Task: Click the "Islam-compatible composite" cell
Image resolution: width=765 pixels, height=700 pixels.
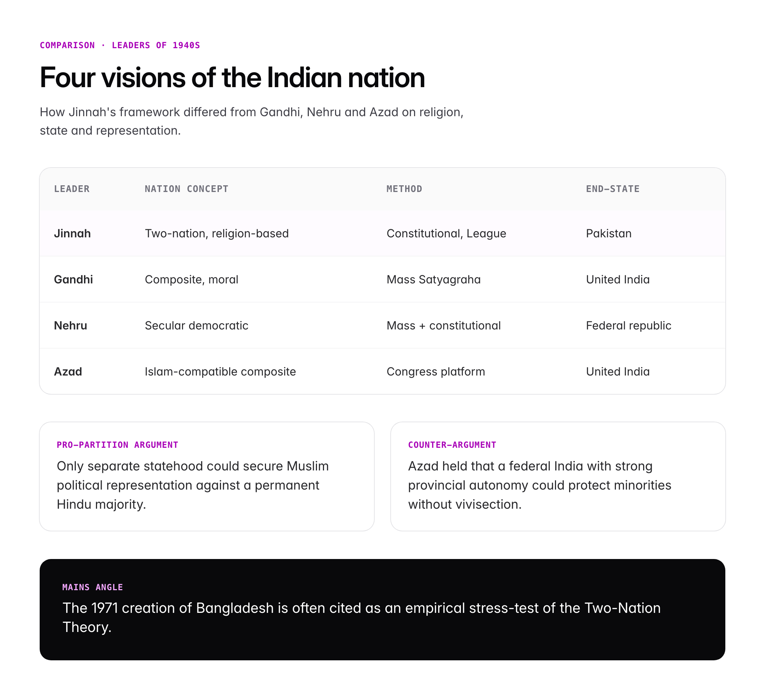Action: pos(220,371)
